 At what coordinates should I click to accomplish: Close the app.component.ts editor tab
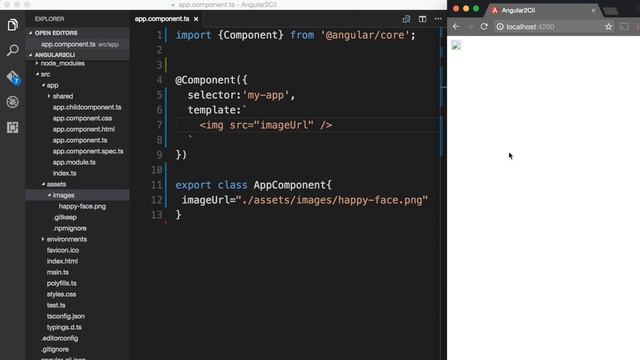point(196,19)
